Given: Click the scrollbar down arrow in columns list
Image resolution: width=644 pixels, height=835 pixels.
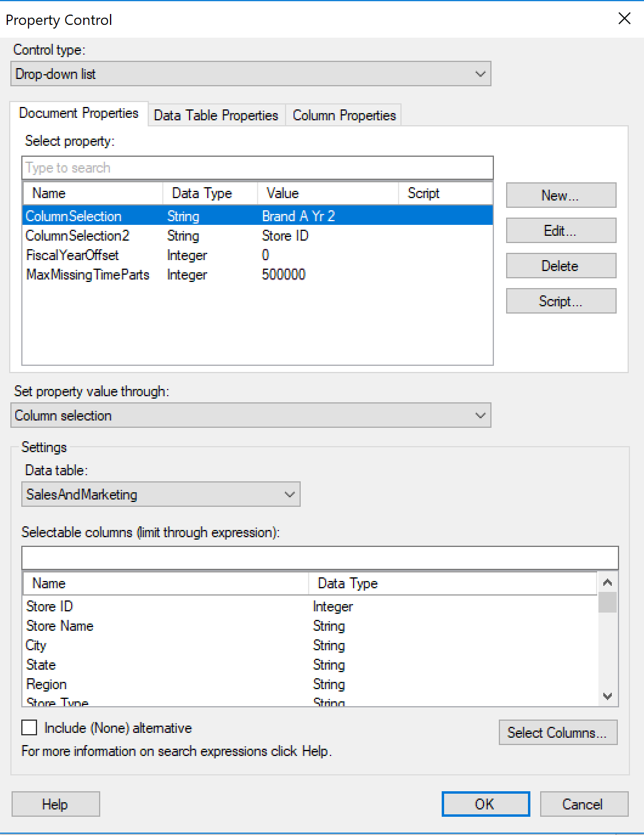Looking at the screenshot, I should click(x=608, y=696).
